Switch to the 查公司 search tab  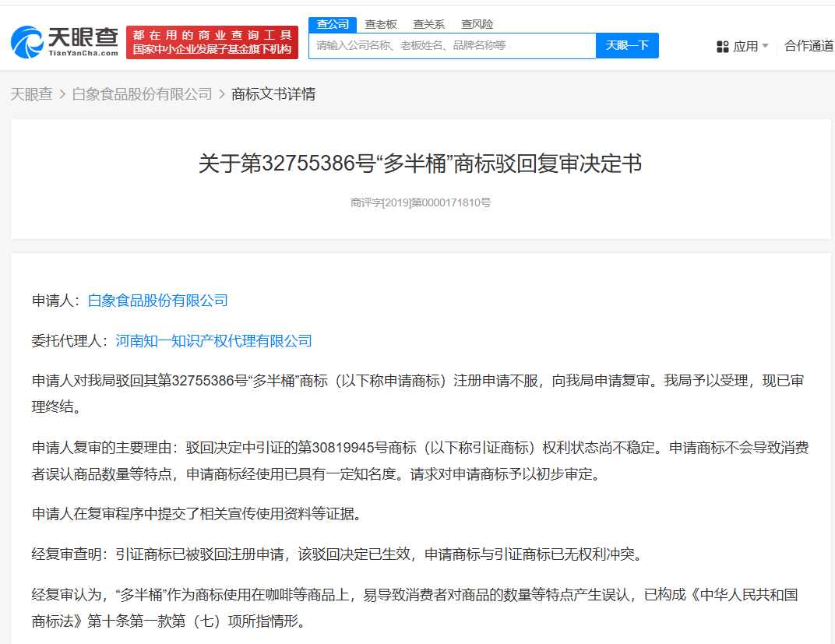click(333, 24)
